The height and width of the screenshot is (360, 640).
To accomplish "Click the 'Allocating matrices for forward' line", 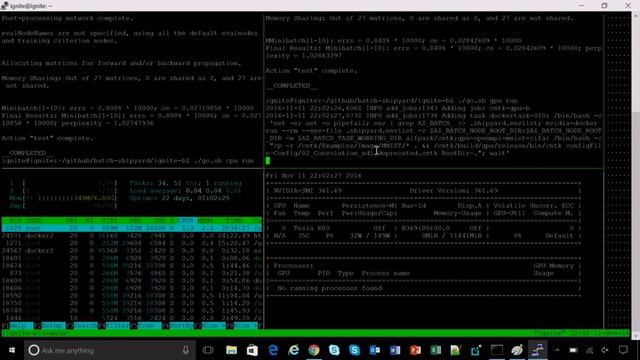I will pyautogui.click(x=121, y=63).
